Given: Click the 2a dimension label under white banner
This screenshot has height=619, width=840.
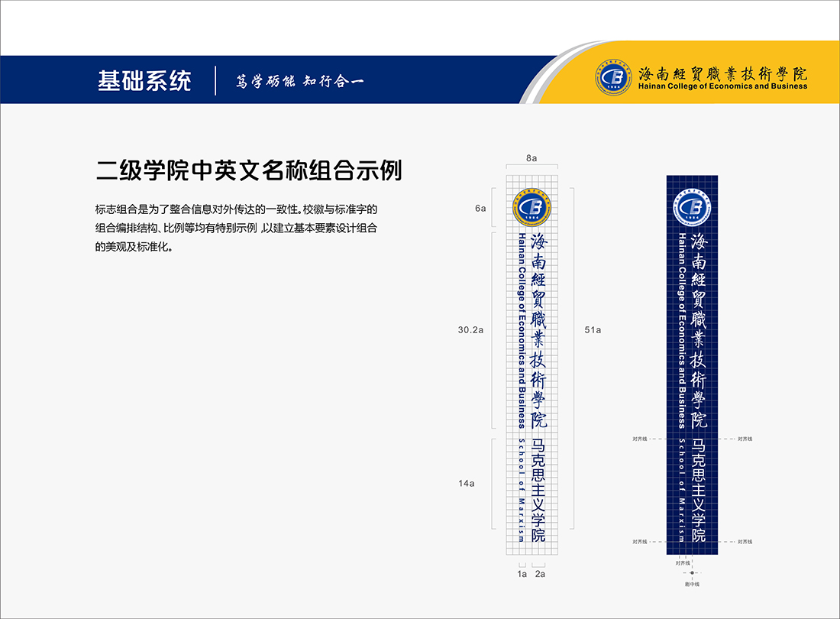Looking at the screenshot, I should point(540,573).
